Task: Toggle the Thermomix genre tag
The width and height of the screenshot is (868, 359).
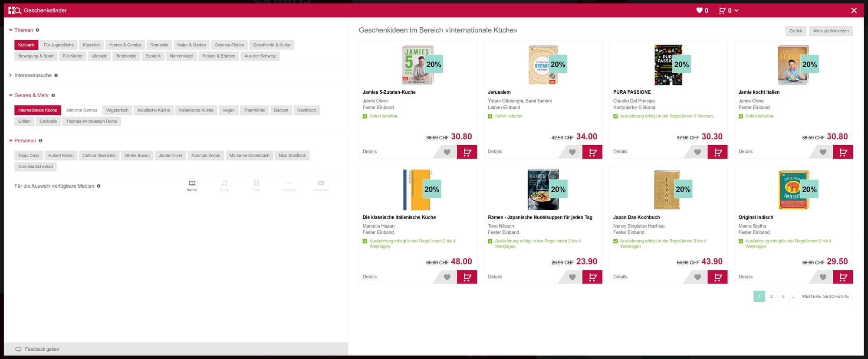Action: point(254,111)
